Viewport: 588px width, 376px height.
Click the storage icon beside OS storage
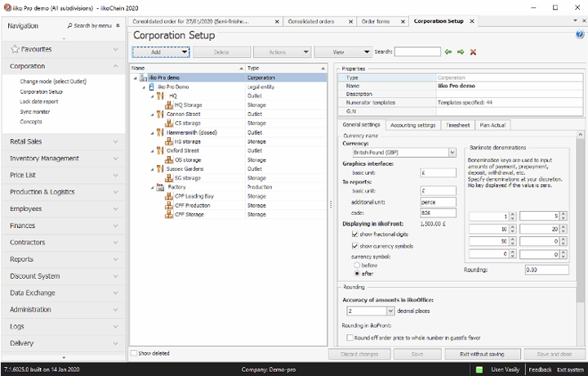169,160
